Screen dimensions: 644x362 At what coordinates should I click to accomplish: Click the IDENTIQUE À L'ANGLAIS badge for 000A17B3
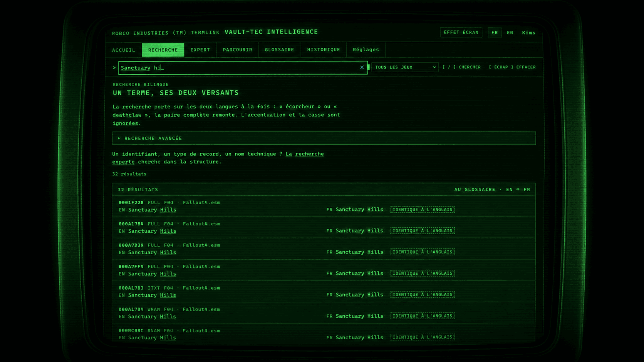click(423, 295)
